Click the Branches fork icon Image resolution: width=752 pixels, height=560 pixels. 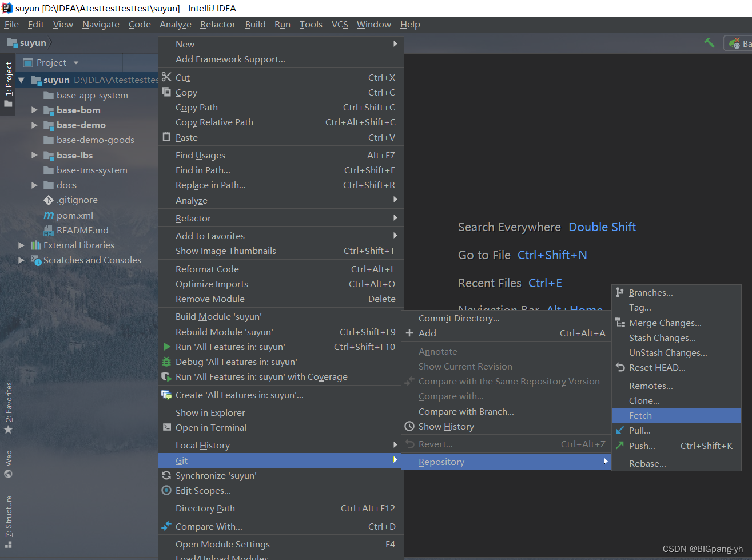(x=620, y=292)
